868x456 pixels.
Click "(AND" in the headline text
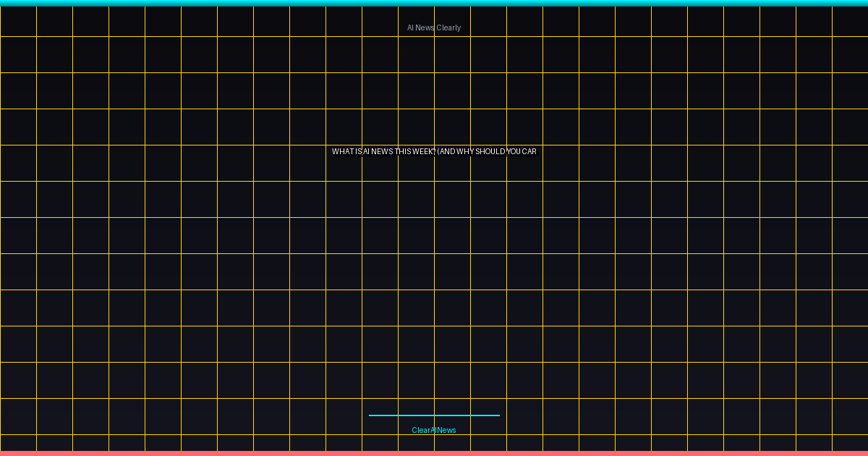446,152
